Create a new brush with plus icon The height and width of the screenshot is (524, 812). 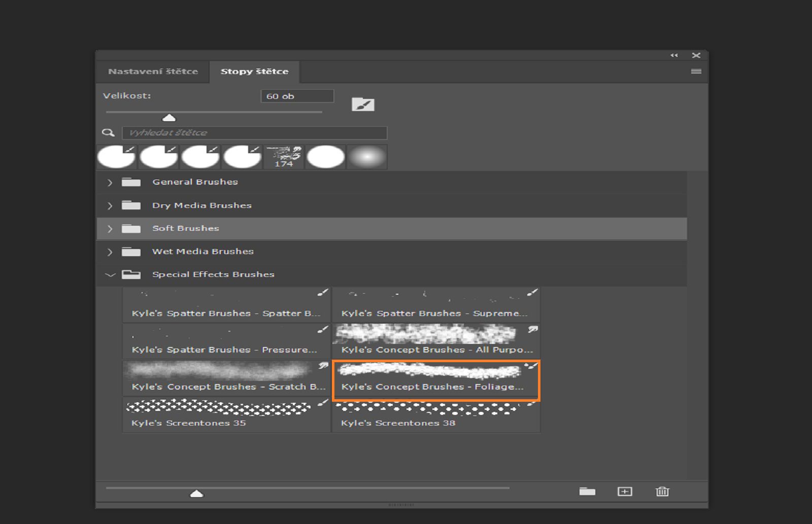click(x=625, y=491)
